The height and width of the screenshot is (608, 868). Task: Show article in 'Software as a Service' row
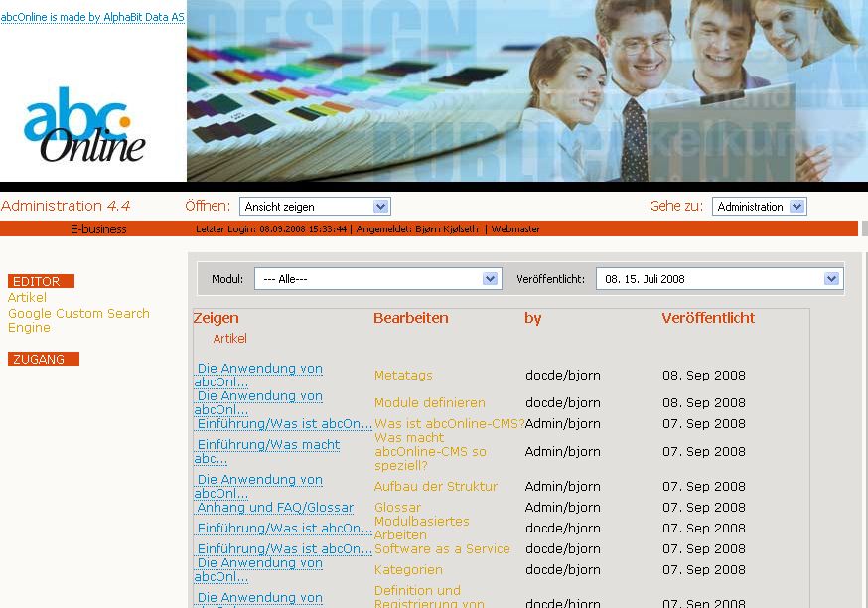(x=285, y=548)
